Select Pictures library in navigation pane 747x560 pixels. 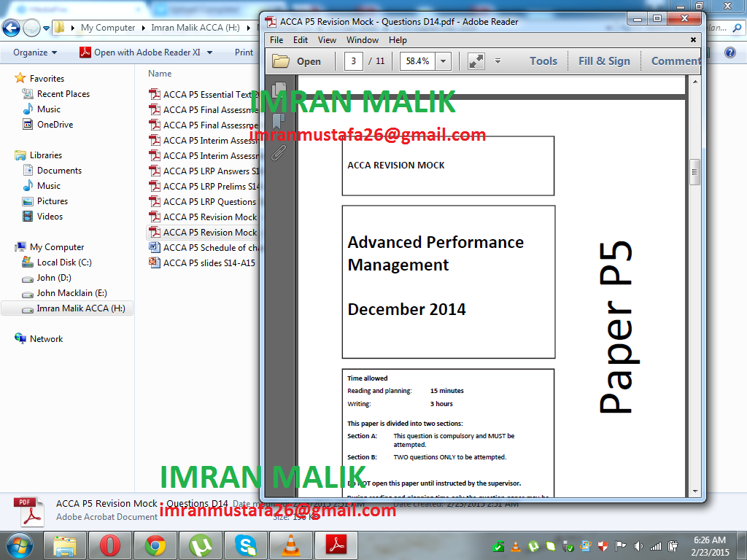[53, 201]
